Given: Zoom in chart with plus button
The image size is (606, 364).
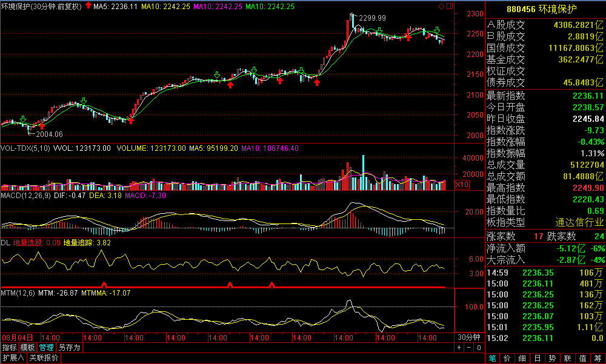Looking at the screenshot, I should coord(459,348).
